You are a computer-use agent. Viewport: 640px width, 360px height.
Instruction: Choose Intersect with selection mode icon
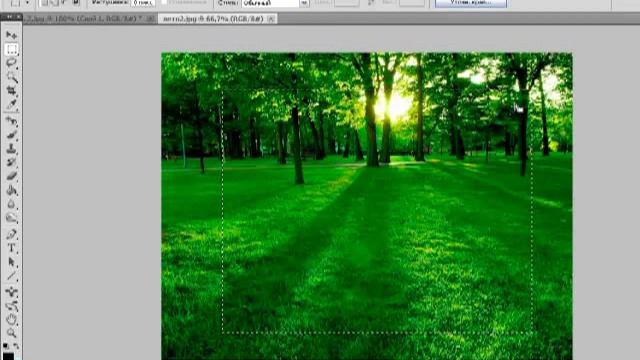(x=76, y=2)
